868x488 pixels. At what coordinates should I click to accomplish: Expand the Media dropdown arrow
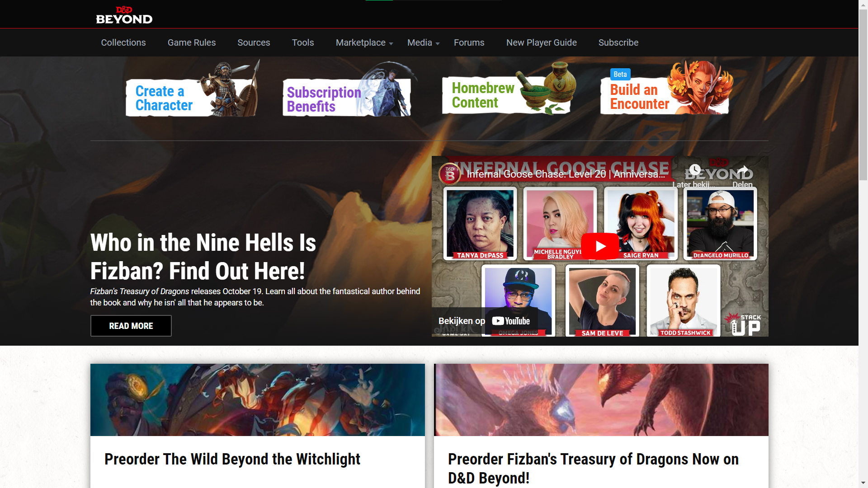tap(438, 44)
